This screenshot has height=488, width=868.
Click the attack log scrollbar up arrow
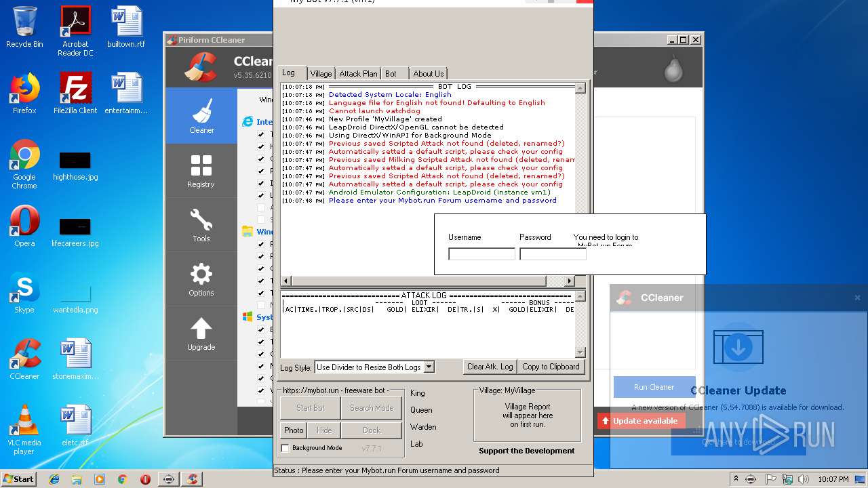[x=580, y=296]
